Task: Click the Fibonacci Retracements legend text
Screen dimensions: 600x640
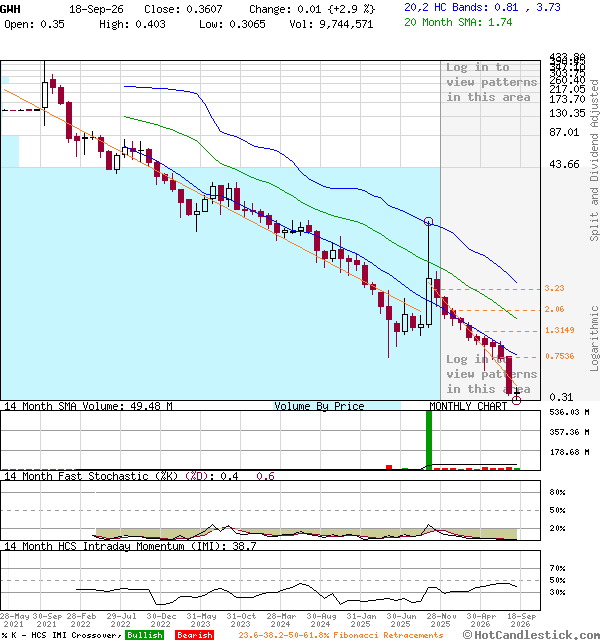Action: click(x=341, y=635)
